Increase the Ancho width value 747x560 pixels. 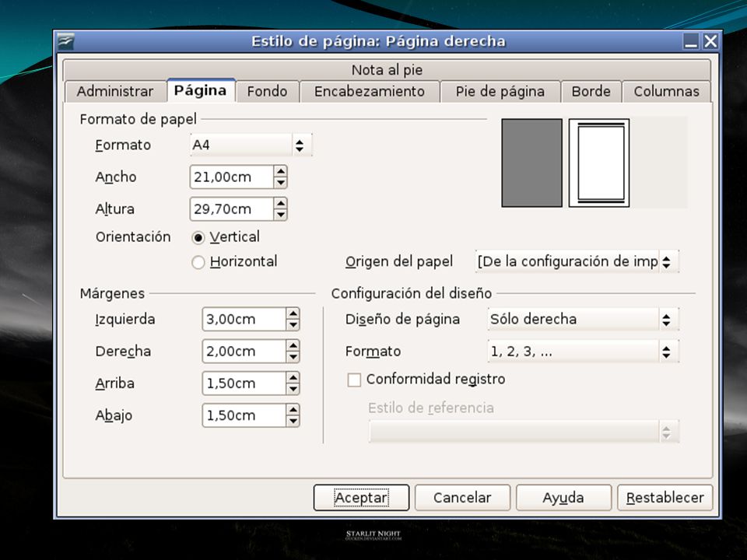281,171
